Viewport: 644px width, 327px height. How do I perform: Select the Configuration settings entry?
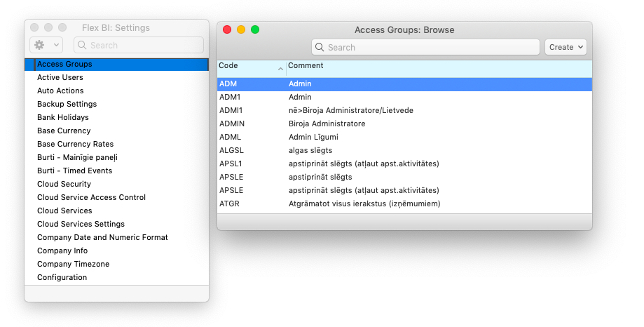[62, 277]
